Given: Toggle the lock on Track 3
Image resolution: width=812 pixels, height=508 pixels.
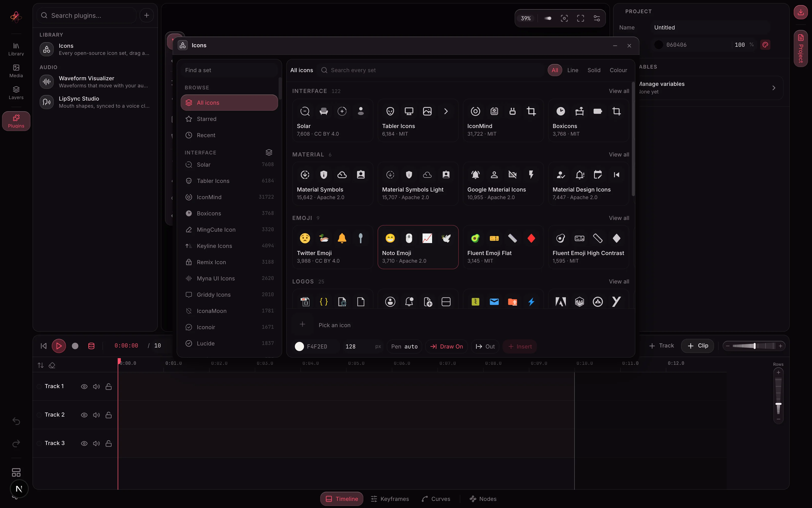Looking at the screenshot, I should point(108,443).
